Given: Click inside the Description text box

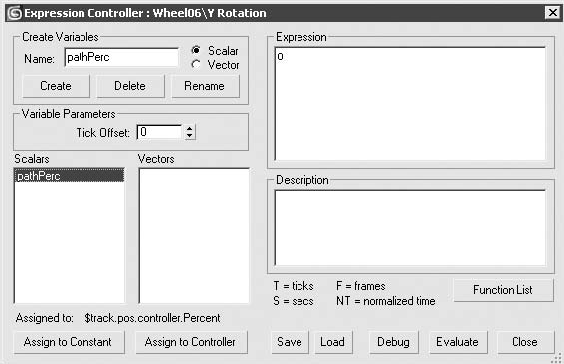Looking at the screenshot, I should click(410, 228).
